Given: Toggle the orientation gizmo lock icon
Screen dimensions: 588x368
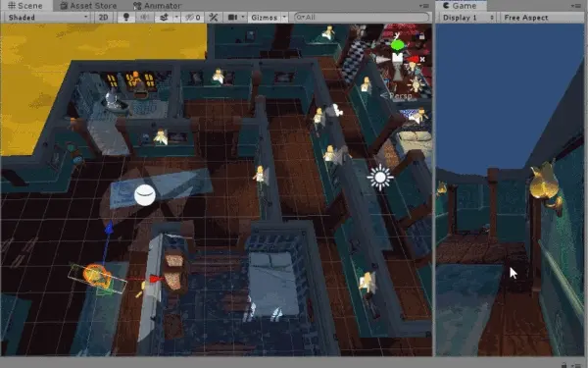Looking at the screenshot, I should pos(421,36).
